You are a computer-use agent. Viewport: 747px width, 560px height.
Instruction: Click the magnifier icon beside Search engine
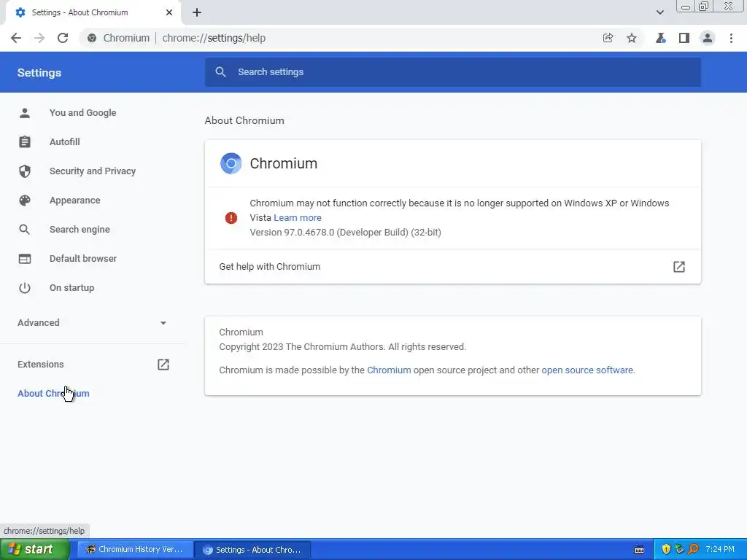pyautogui.click(x=25, y=230)
